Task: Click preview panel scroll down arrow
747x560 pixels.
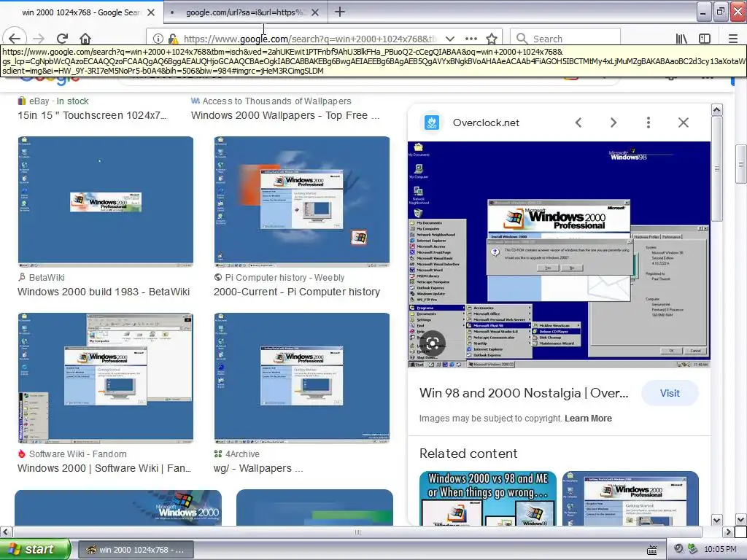Action: 716,519
